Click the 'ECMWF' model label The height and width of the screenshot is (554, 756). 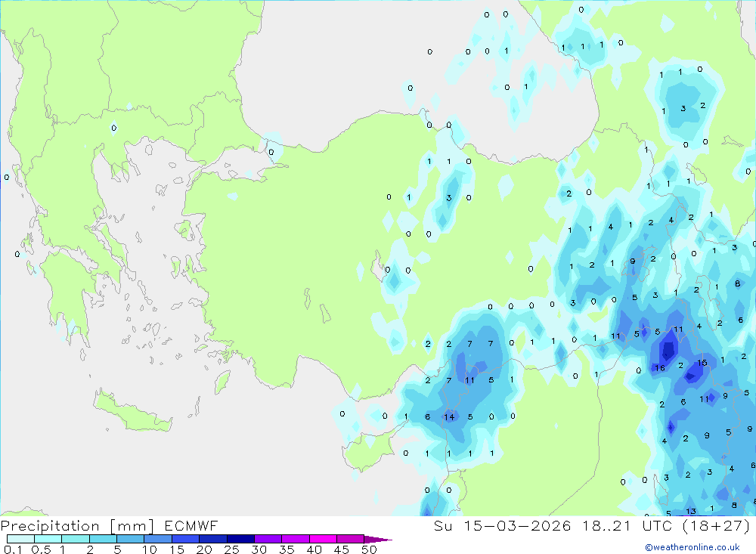click(x=191, y=525)
